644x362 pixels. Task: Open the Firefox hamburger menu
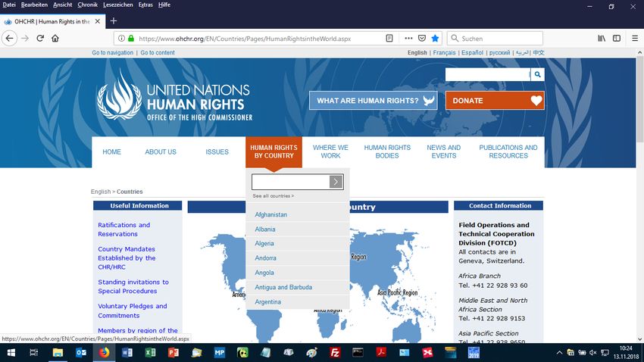point(636,38)
